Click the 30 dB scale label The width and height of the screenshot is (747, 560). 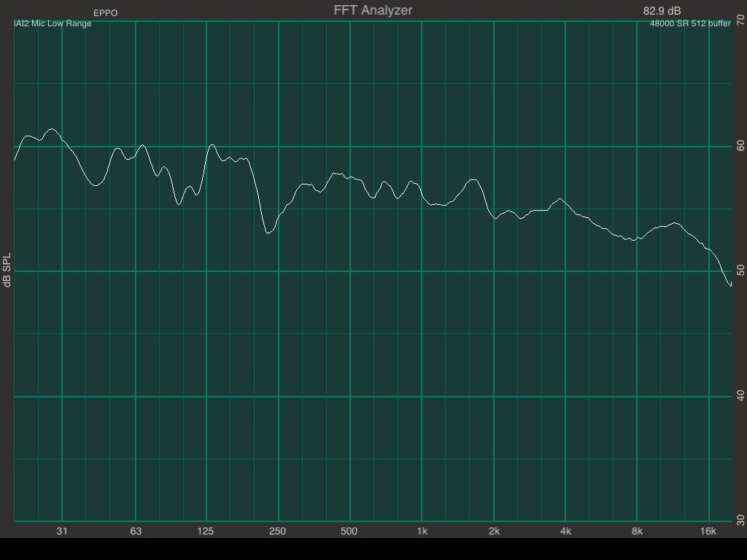click(x=740, y=520)
